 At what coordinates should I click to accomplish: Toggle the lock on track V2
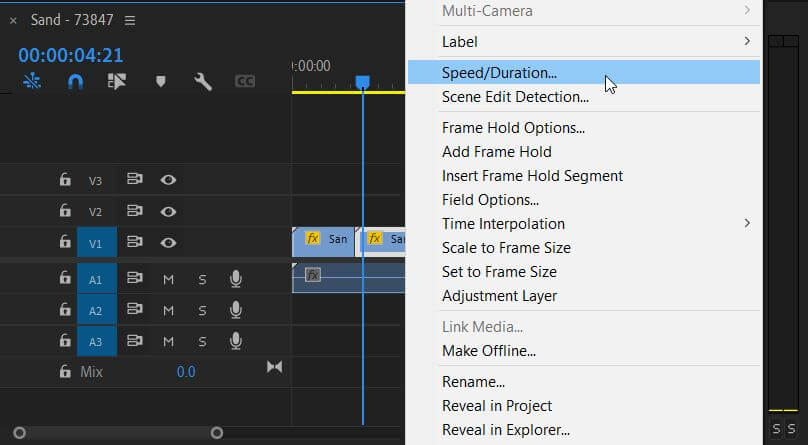click(x=65, y=211)
